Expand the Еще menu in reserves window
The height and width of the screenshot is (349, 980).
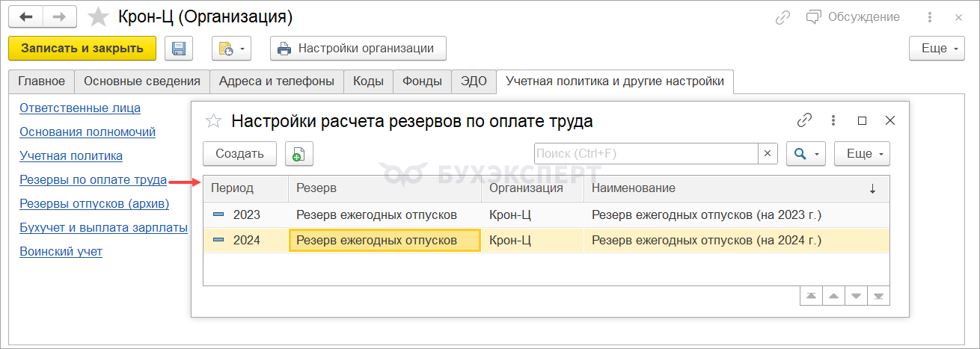point(862,154)
